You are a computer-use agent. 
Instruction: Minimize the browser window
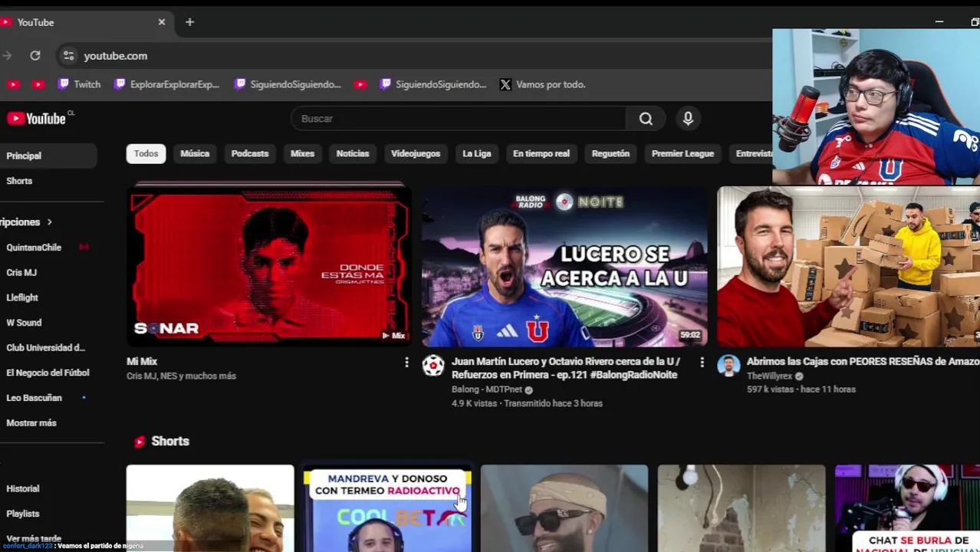[x=939, y=22]
